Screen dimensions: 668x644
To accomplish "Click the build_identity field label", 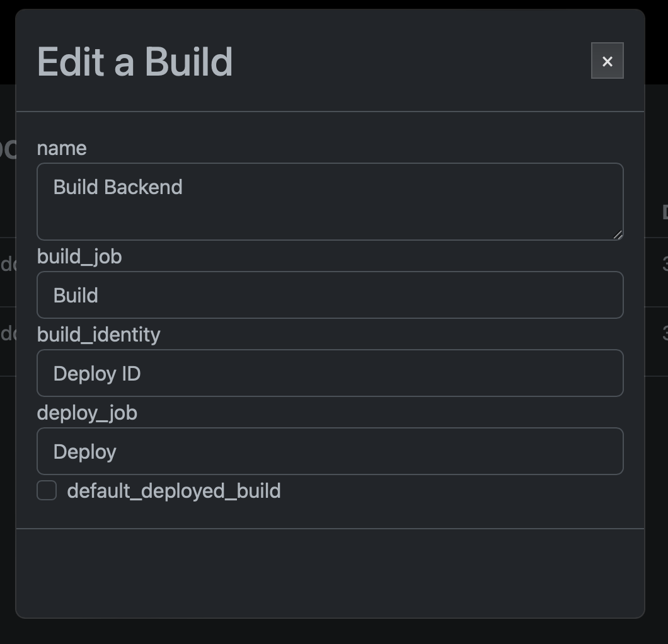I will 99,335.
